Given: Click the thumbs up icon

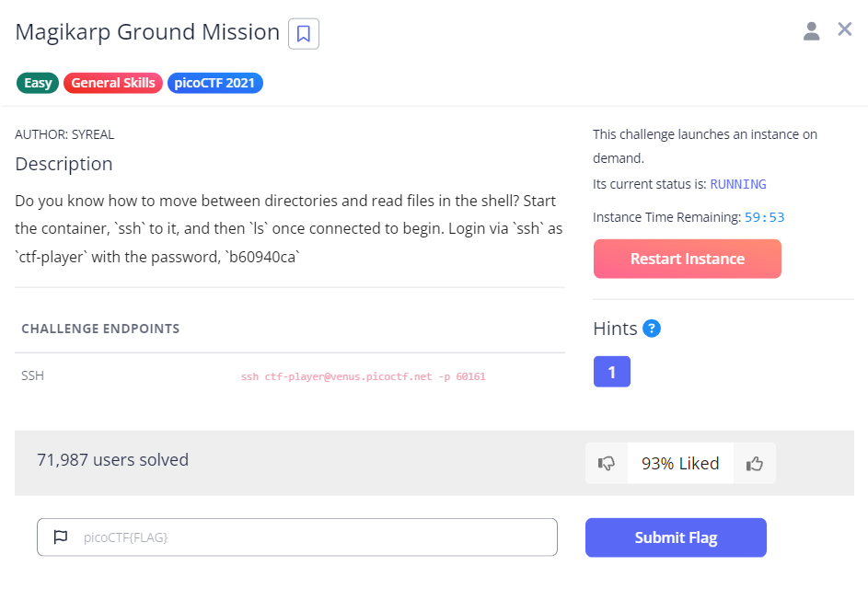Looking at the screenshot, I should [x=755, y=464].
